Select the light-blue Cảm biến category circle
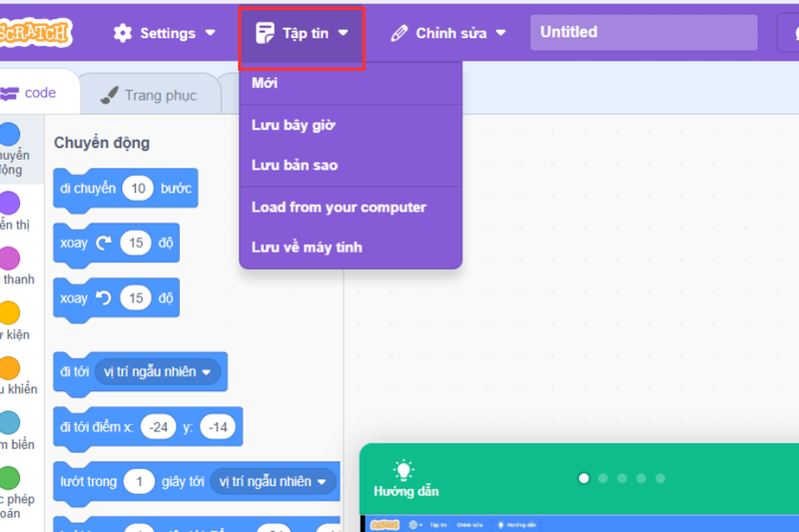Image resolution: width=799 pixels, height=532 pixels. (x=9, y=422)
